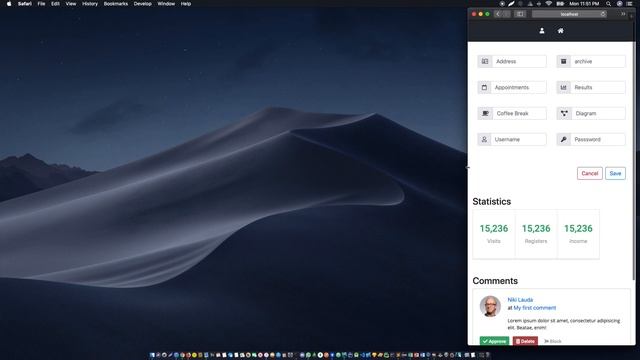Click the bar chart icon beside Results
Screen dimensions: 640x360
[x=564, y=87]
